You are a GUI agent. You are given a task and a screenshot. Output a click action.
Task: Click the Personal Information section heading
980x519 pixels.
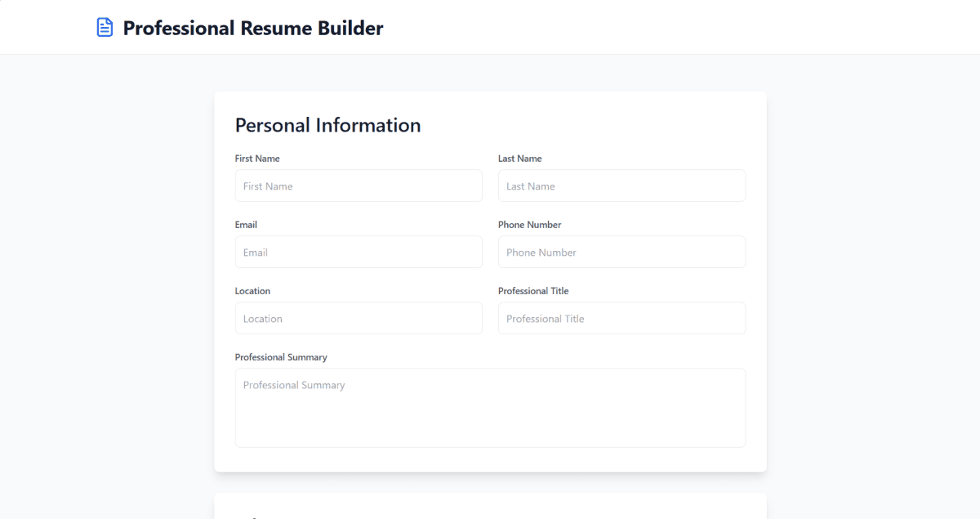[327, 124]
